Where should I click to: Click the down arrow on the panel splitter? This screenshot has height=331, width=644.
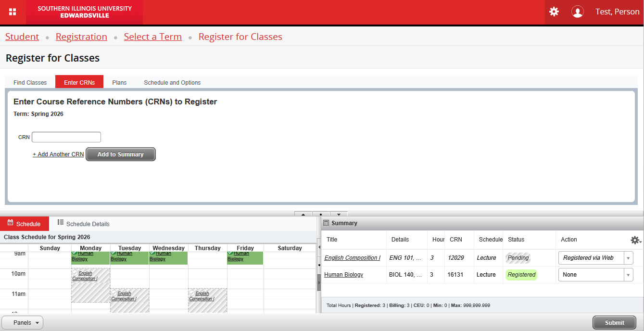coord(339,214)
